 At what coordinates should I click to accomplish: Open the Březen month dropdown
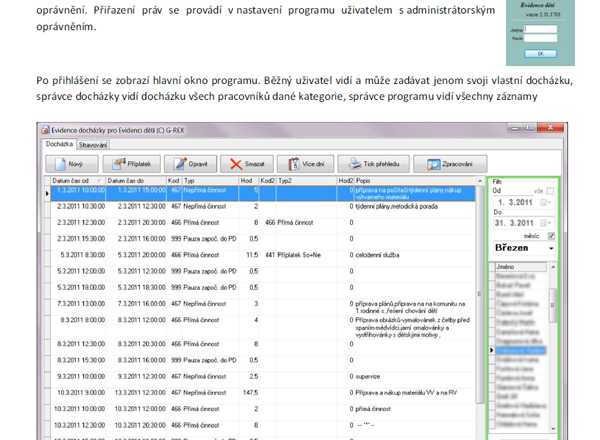tap(550, 248)
